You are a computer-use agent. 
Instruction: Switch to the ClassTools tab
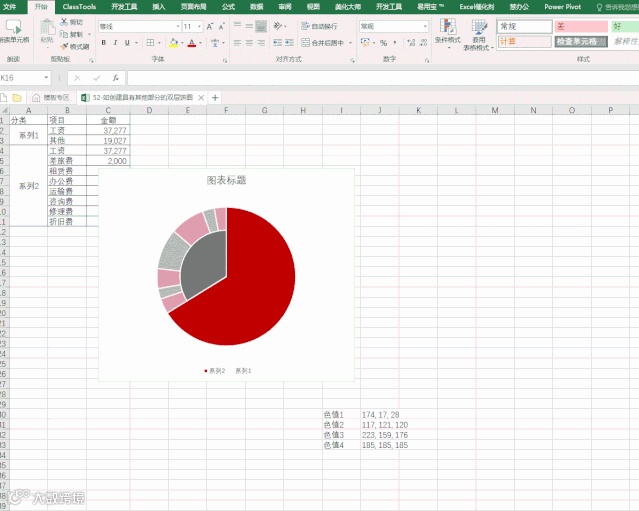coord(79,7)
